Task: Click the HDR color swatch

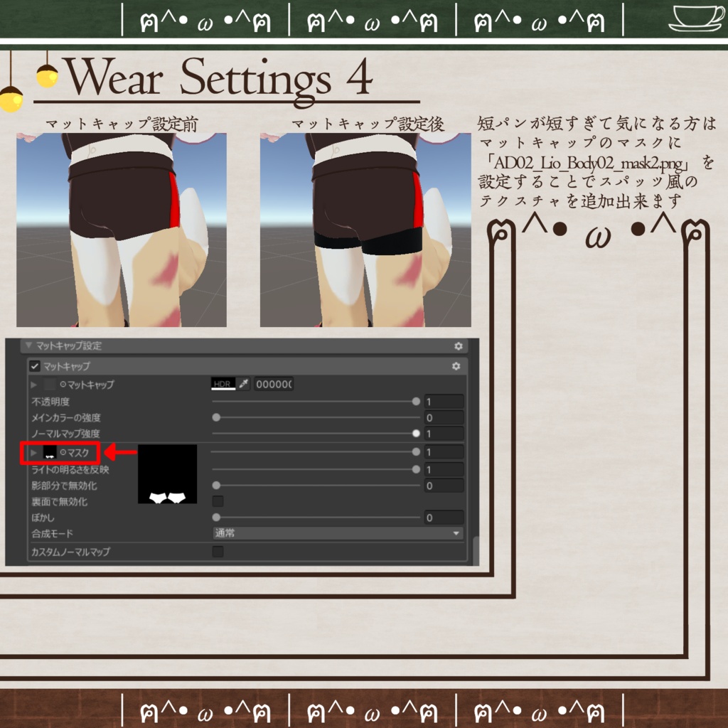Action: (x=223, y=384)
